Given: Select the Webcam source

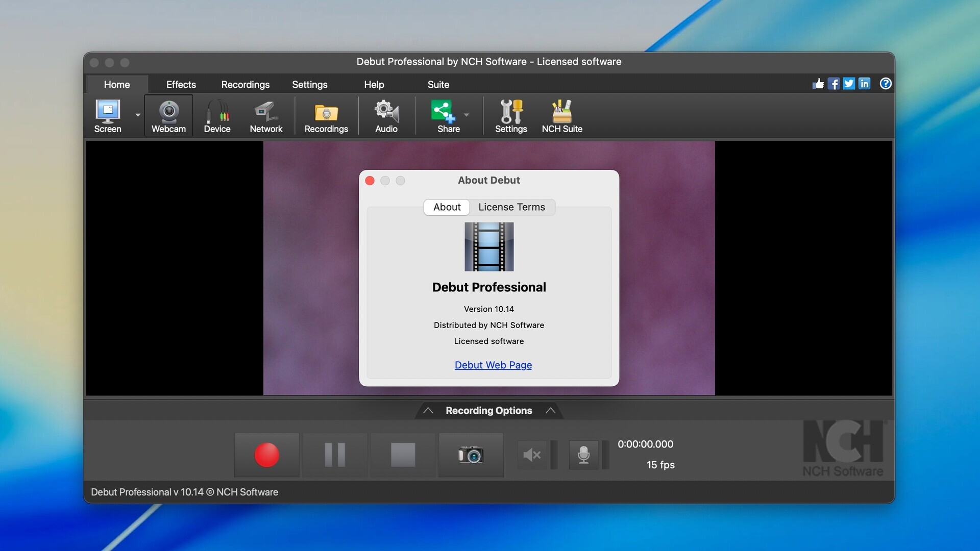Looking at the screenshot, I should click(x=168, y=116).
